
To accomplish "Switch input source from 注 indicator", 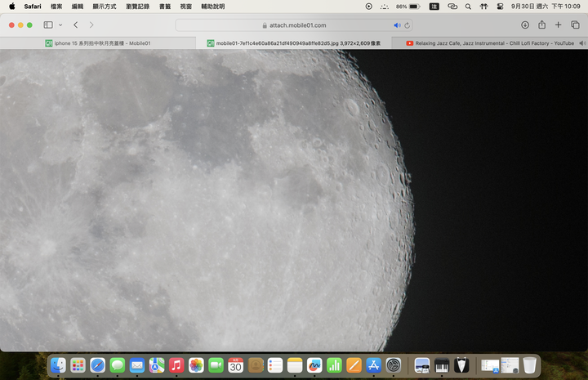I will coord(434,7).
